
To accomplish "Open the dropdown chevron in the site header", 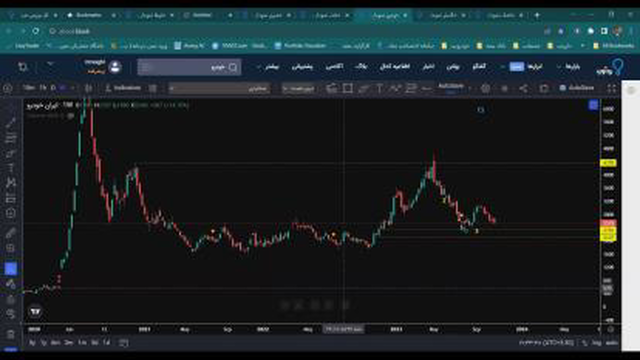I will 50,64.
